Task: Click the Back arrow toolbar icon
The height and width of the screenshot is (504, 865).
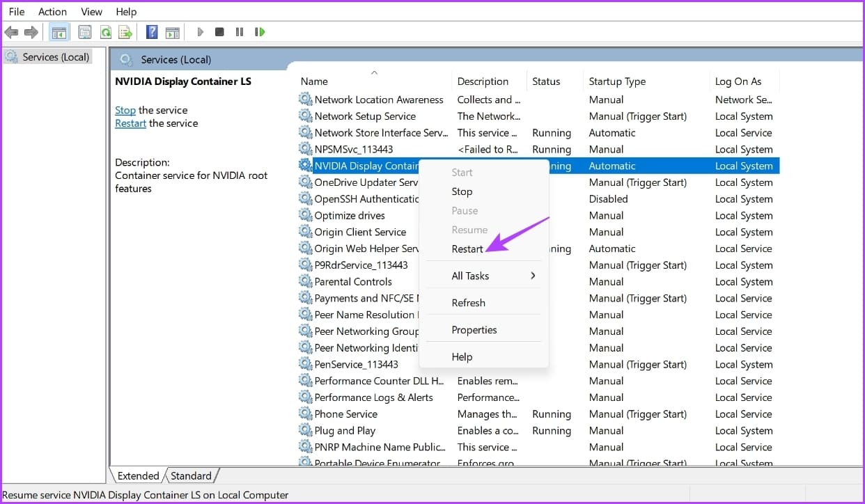Action: click(11, 32)
